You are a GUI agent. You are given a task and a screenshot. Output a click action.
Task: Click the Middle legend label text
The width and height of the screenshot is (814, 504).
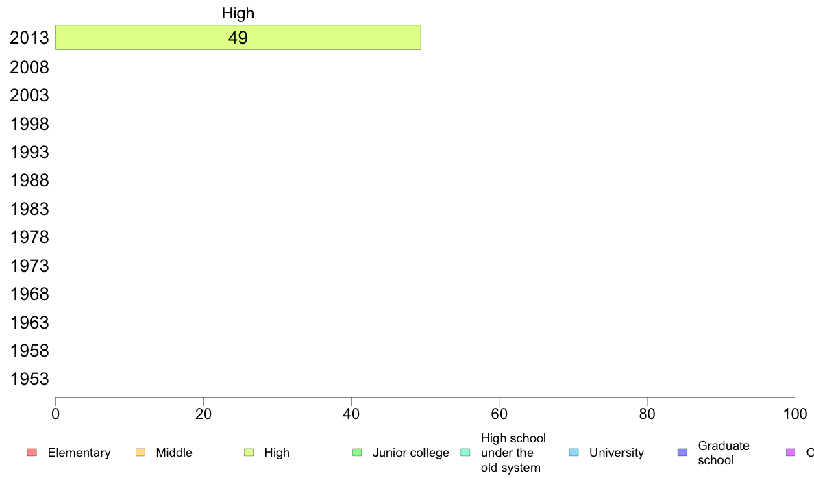click(x=174, y=453)
